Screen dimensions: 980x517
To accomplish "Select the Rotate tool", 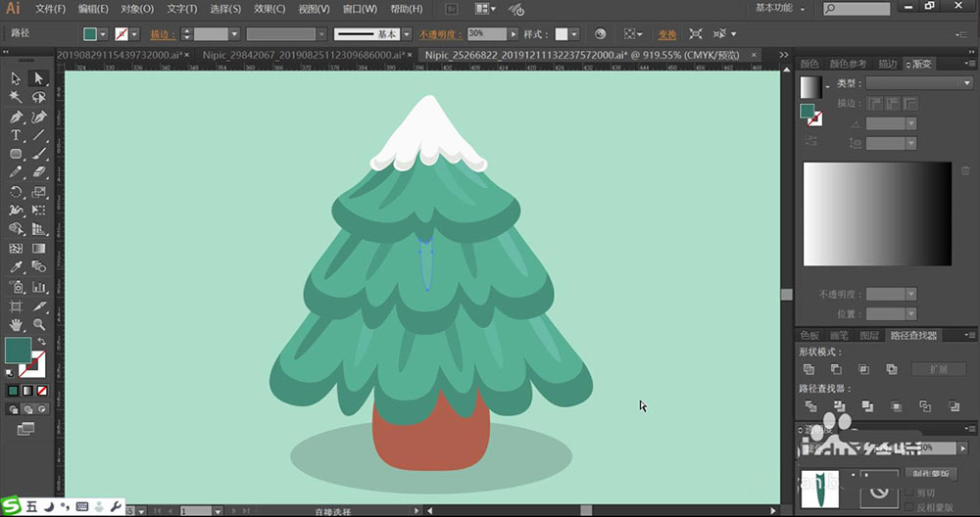I will tap(17, 192).
